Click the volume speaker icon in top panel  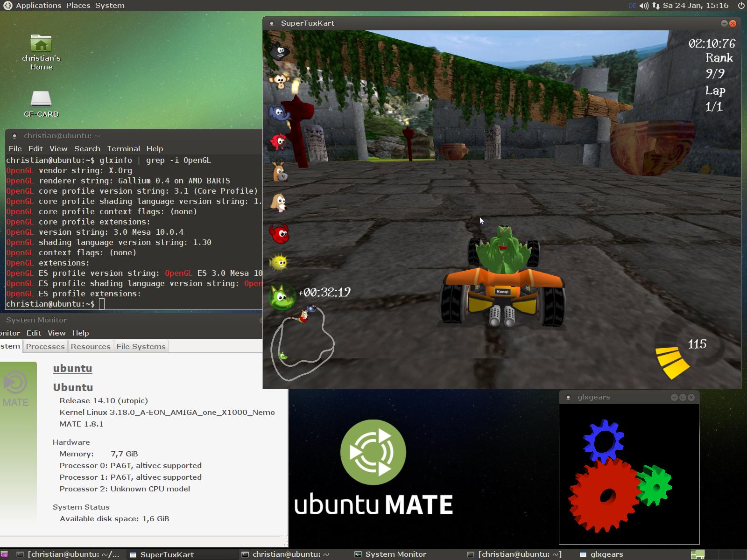tap(644, 6)
